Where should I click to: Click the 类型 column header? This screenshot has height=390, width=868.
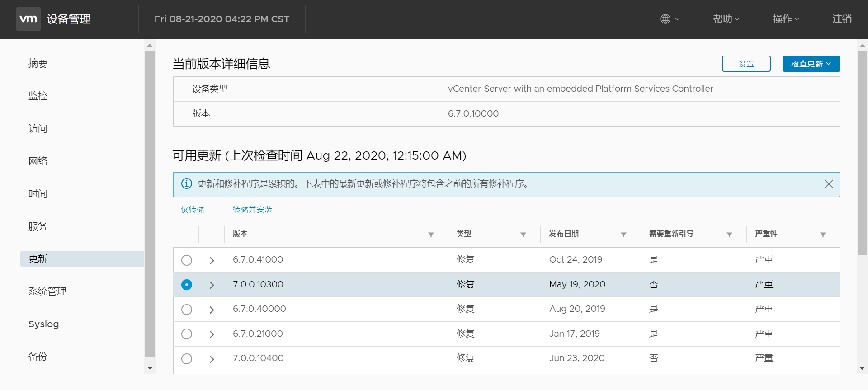[x=464, y=234]
